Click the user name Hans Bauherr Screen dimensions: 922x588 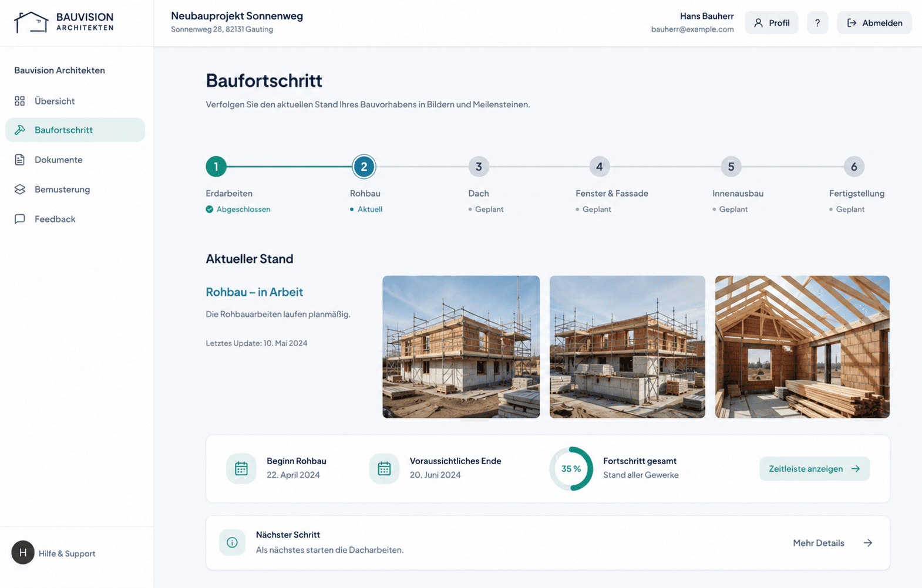[706, 16]
